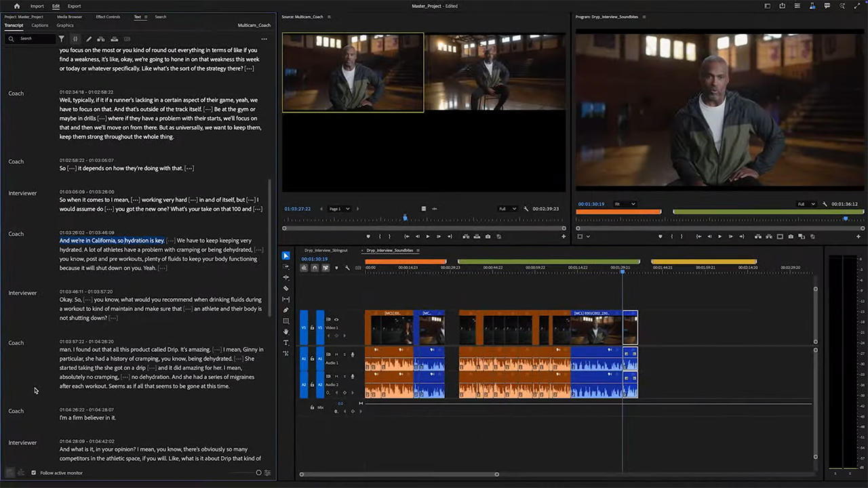Image resolution: width=868 pixels, height=488 pixels.
Task: Open the Text panel menu icon
Action: pos(146,17)
